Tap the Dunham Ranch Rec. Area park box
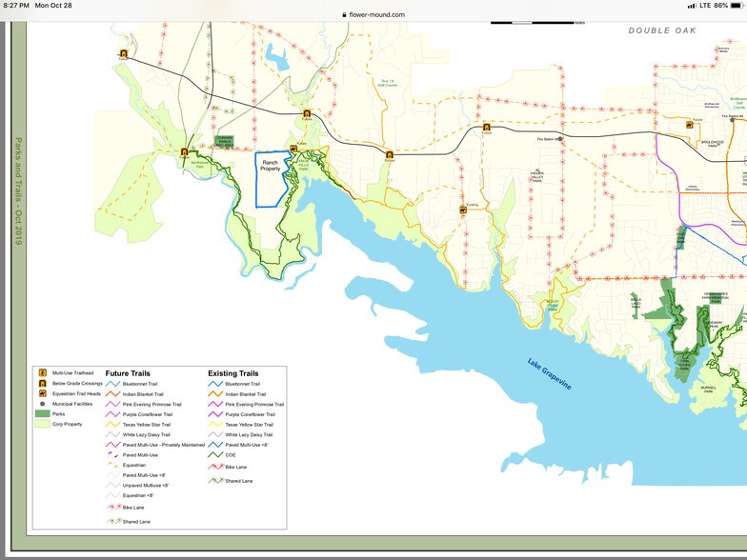747x560 pixels. pyautogui.click(x=224, y=140)
